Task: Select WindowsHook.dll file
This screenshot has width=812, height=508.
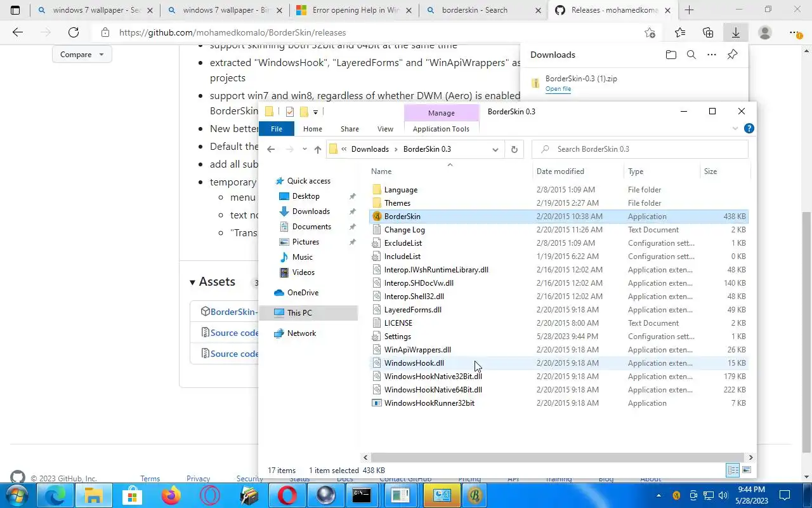Action: tap(558, 363)
